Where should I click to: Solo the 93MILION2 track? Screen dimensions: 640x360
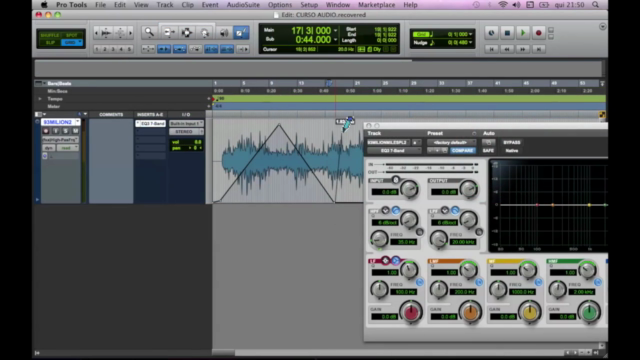pyautogui.click(x=65, y=131)
